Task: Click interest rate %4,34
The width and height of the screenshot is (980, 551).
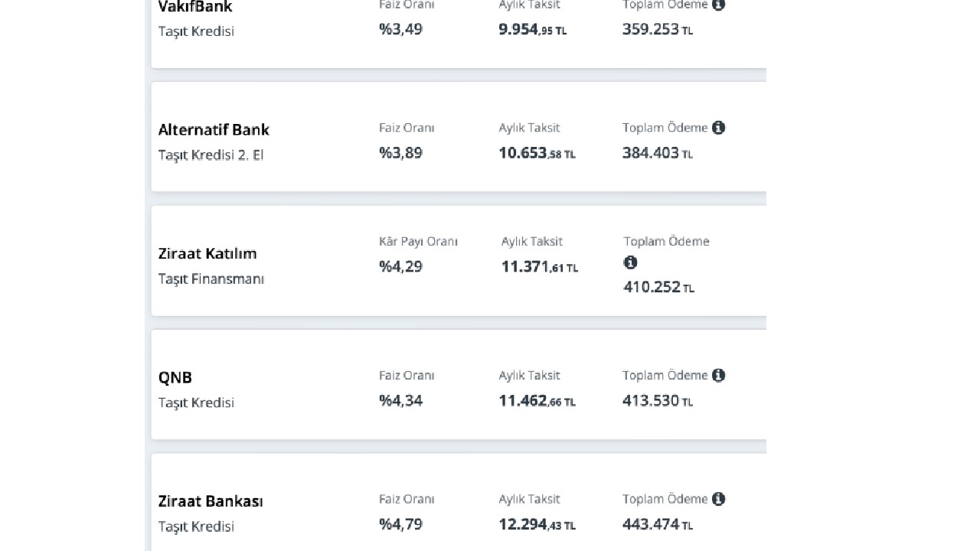Action: (400, 400)
